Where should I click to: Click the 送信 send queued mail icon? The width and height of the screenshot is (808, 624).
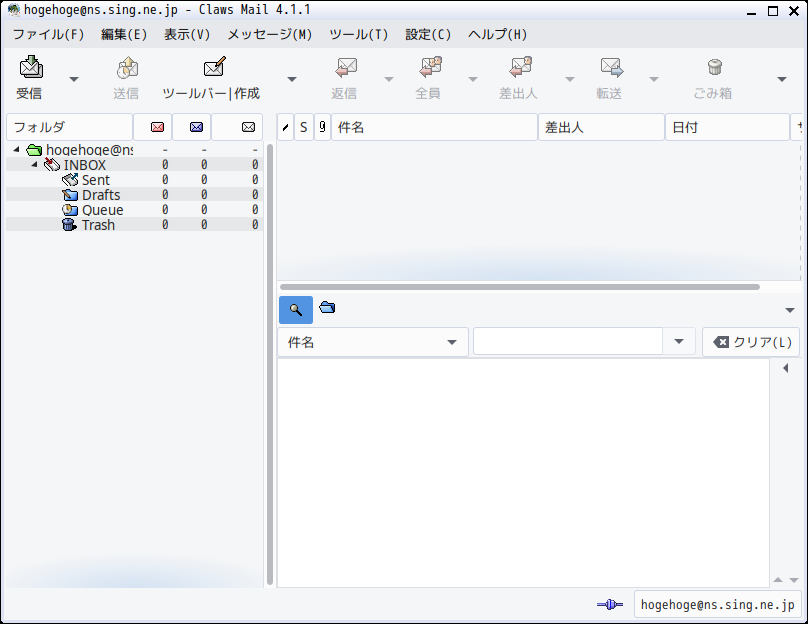coord(127,68)
